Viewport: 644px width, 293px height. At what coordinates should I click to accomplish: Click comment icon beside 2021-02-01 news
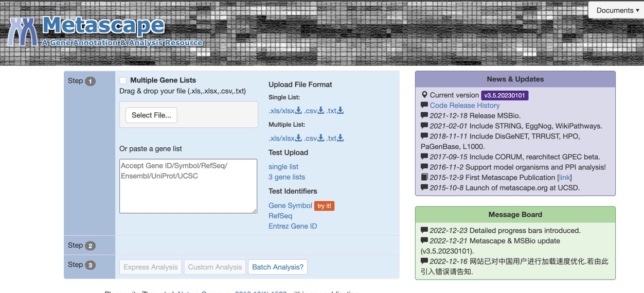coord(424,126)
